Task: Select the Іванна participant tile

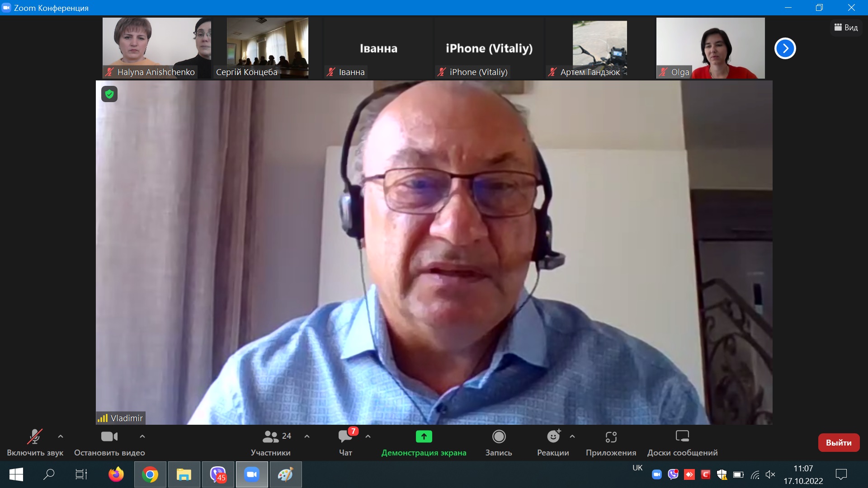Action: pos(378,48)
